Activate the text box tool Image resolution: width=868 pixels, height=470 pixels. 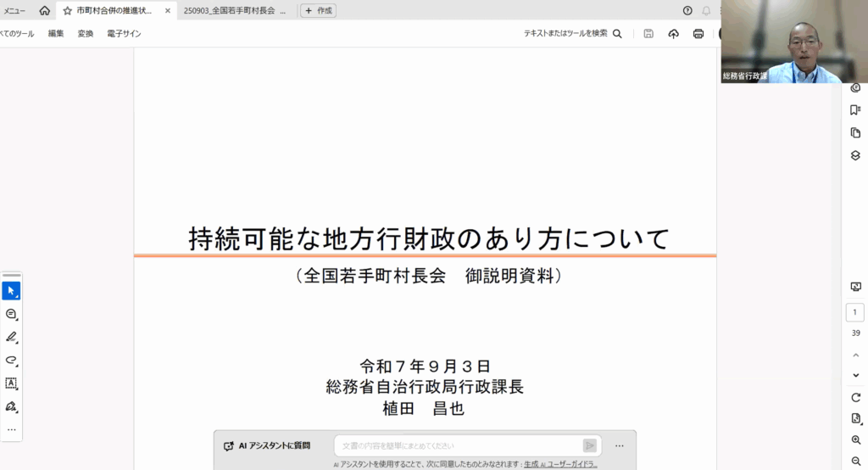[11, 383]
